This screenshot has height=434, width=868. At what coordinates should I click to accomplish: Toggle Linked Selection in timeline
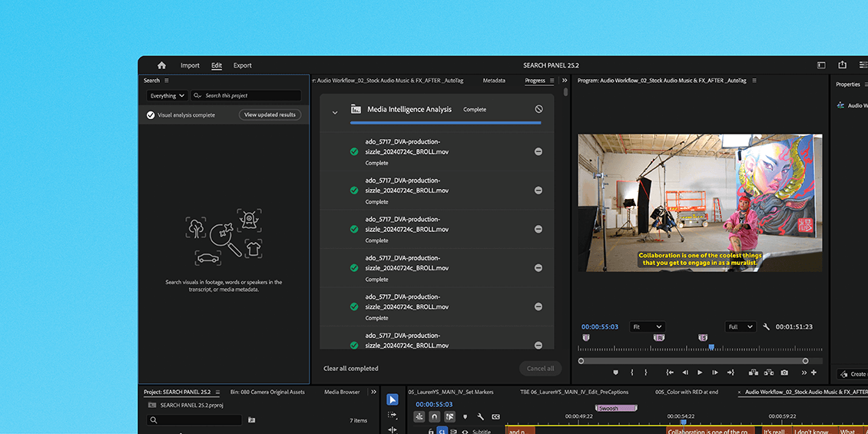[449, 417]
